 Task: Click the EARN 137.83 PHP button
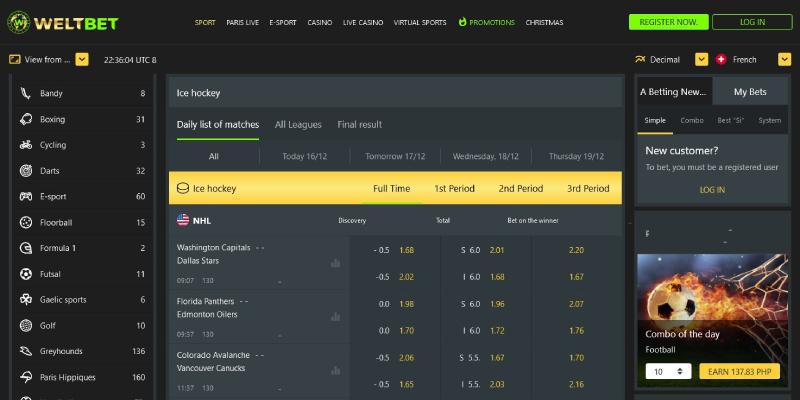pyautogui.click(x=739, y=371)
